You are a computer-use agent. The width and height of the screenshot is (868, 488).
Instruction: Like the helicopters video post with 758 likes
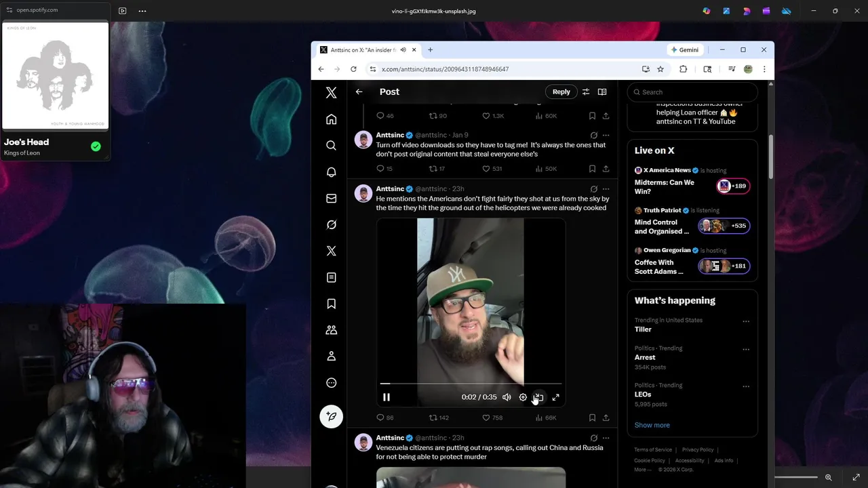click(x=492, y=418)
